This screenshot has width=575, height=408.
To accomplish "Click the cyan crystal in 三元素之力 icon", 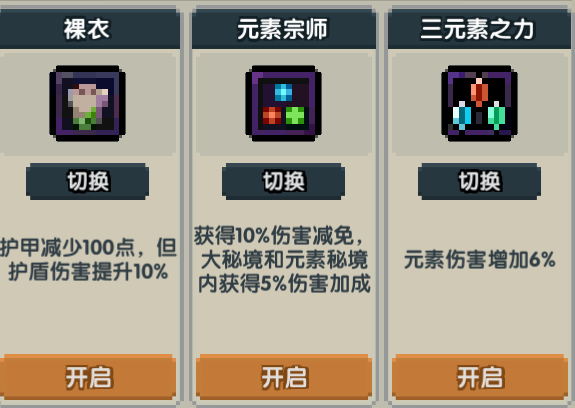I will [462, 115].
